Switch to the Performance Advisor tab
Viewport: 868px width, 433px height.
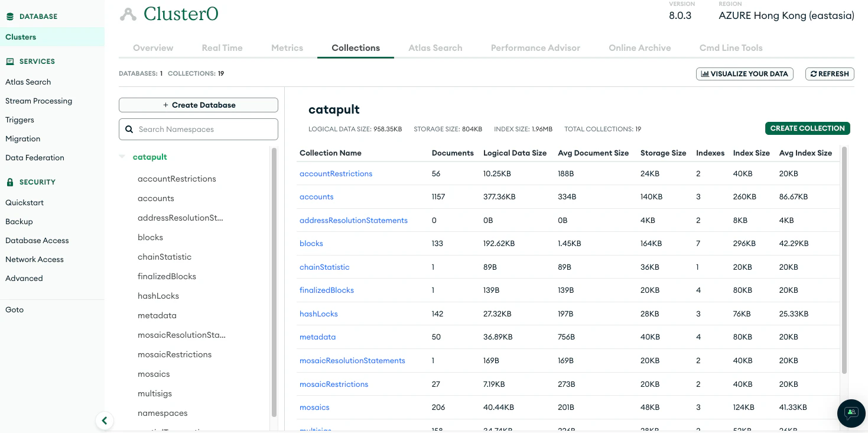(x=535, y=48)
